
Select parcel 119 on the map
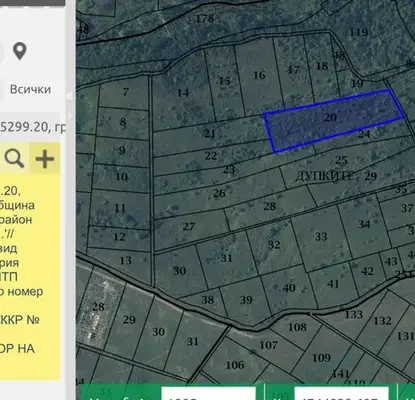[x=359, y=32]
